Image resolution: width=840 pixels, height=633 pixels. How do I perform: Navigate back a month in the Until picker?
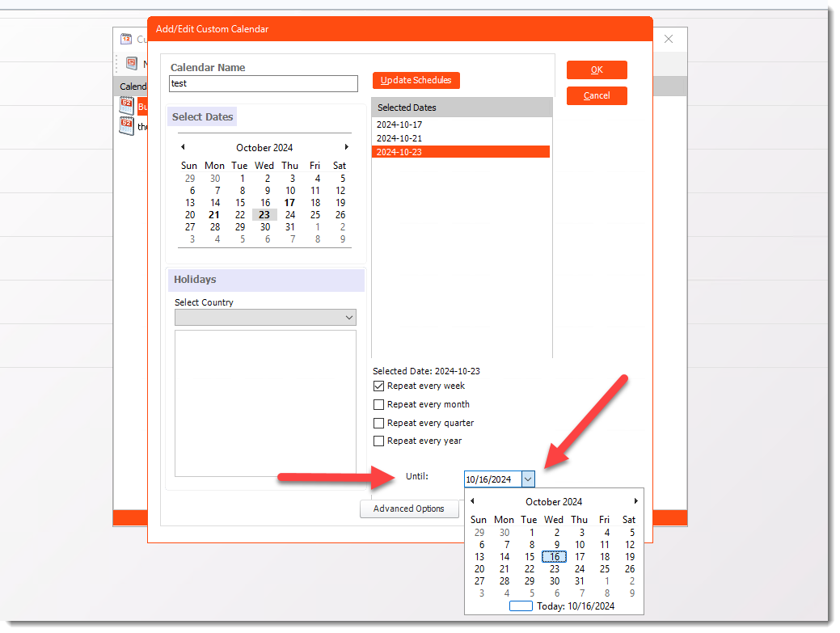coord(472,500)
